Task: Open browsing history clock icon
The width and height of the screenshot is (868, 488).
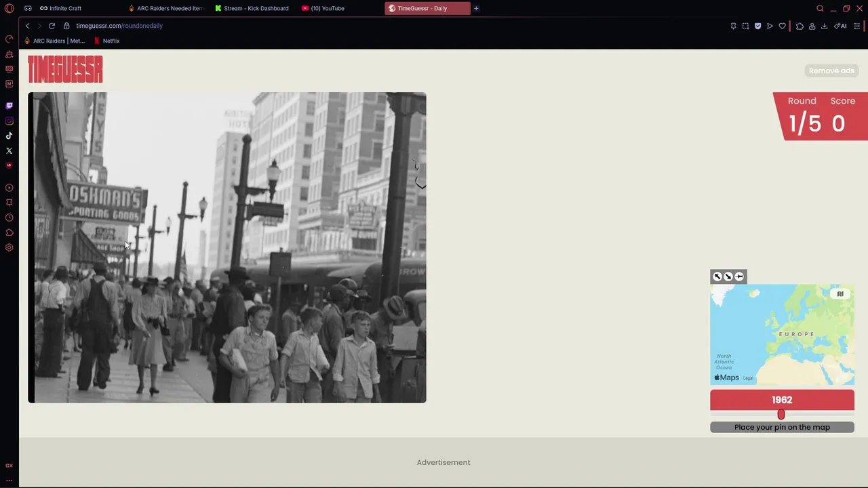Action: coord(9,218)
